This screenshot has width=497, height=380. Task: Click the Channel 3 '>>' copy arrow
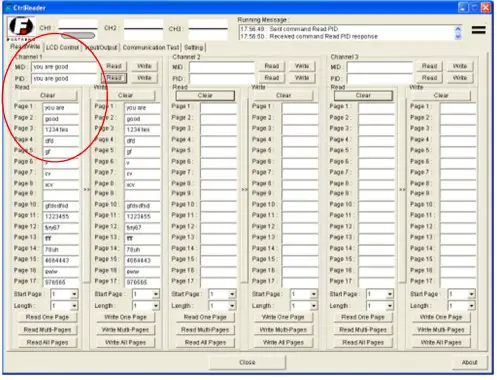[x=403, y=189]
